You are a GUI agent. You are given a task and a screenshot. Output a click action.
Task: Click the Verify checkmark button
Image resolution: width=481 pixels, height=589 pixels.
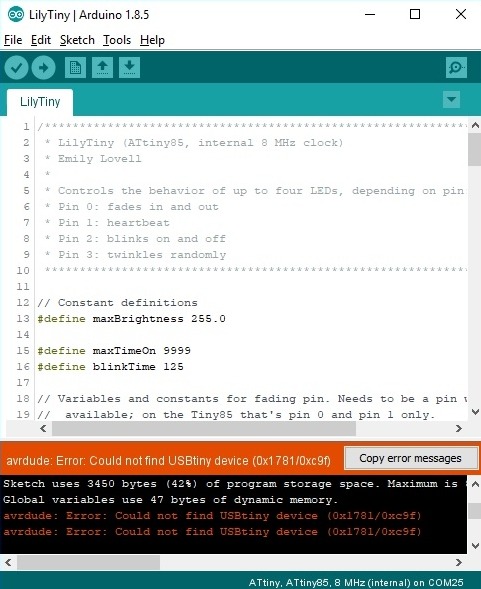coord(16,68)
